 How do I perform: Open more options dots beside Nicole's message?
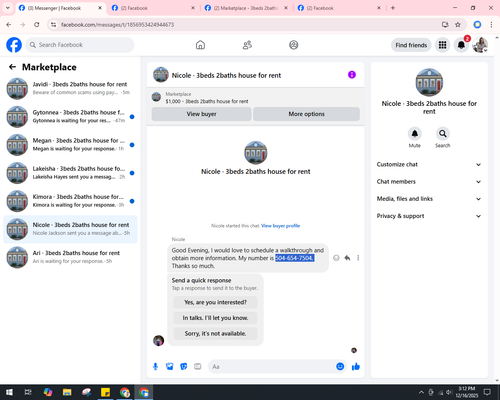pos(358,258)
